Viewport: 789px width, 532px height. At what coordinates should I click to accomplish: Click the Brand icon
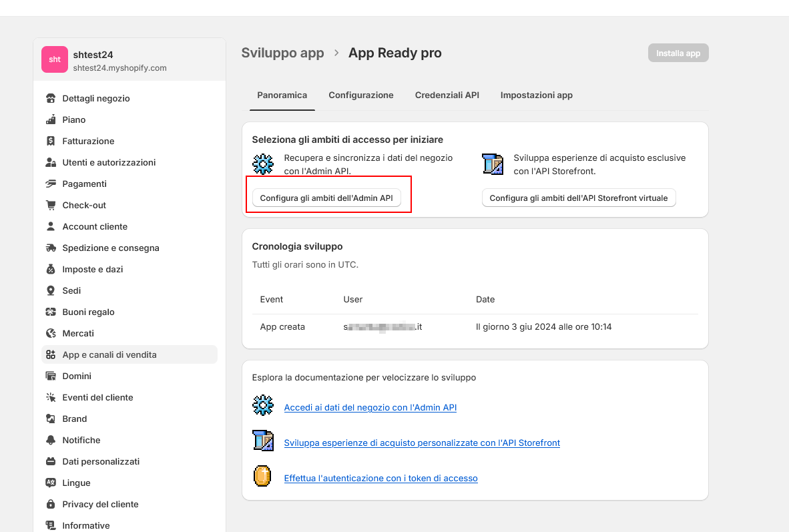(51, 419)
